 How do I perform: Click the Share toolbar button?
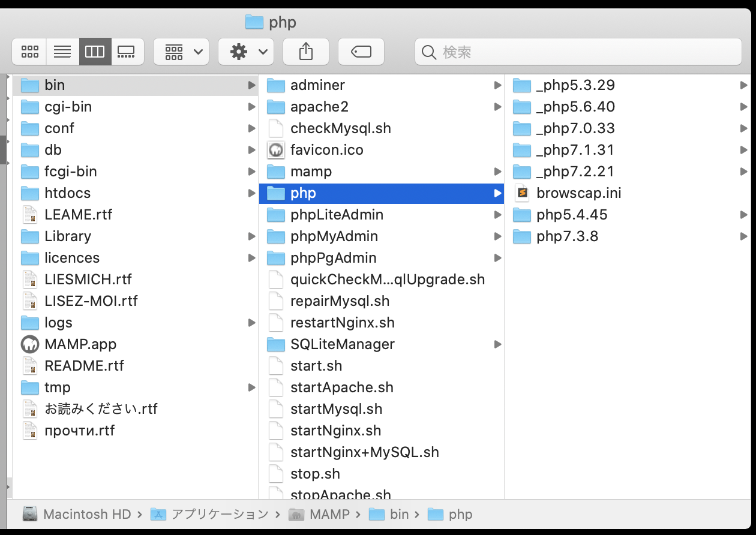pyautogui.click(x=306, y=52)
